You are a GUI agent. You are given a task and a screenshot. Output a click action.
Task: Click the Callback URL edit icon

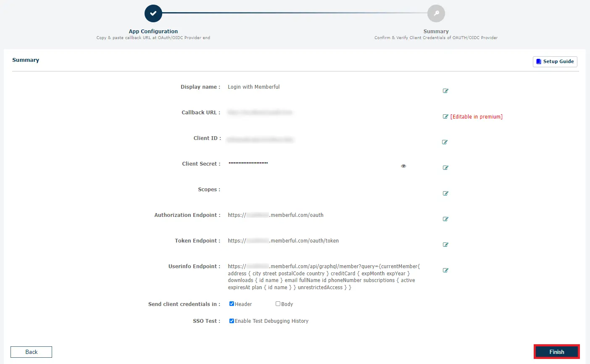(445, 116)
